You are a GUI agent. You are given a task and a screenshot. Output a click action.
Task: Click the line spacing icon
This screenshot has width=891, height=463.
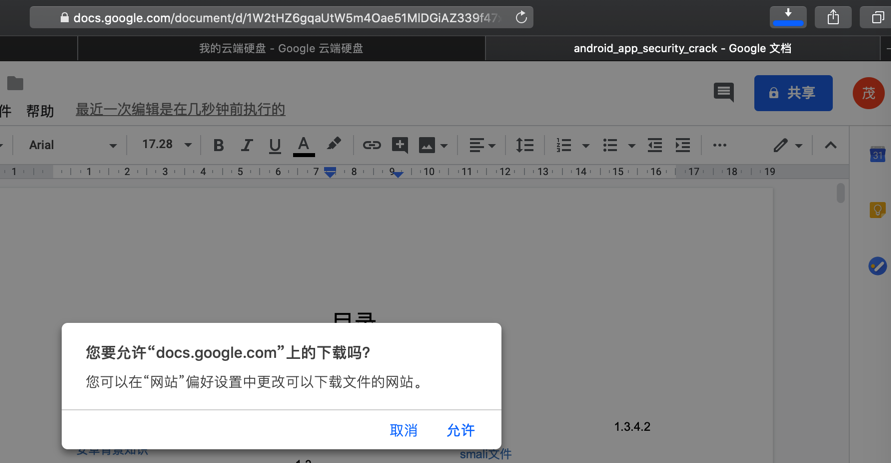point(524,145)
